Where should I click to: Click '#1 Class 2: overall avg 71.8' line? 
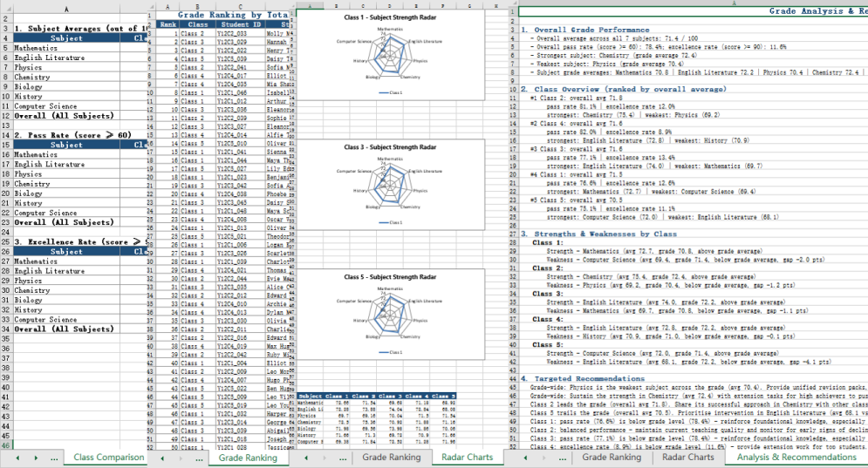[x=576, y=98]
